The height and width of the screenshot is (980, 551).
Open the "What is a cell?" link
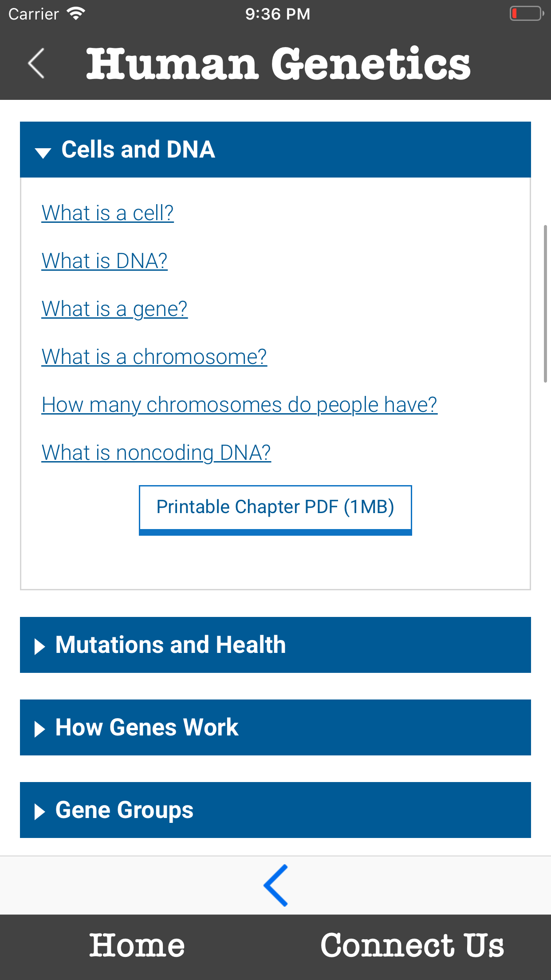(x=107, y=213)
